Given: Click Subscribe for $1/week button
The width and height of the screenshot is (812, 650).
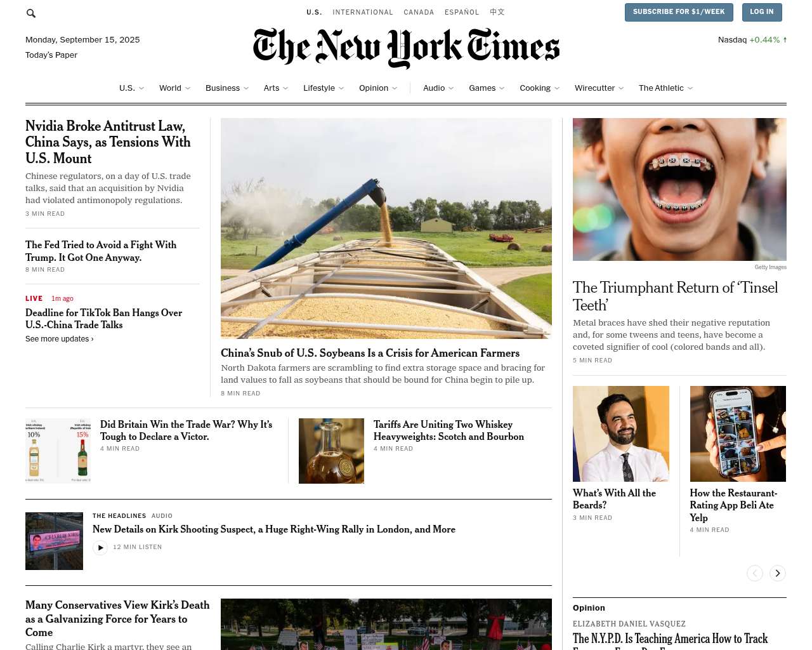Looking at the screenshot, I should [679, 12].
